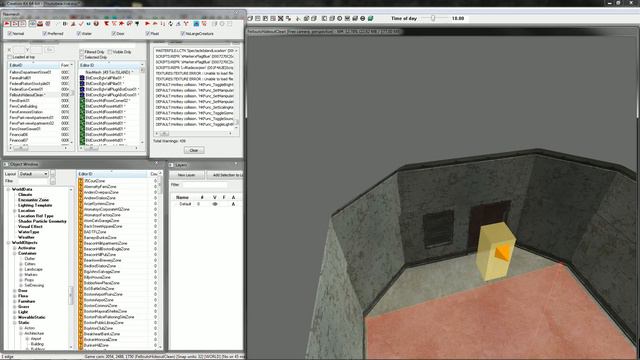Select Weather in the object tree
This screenshot has height=360, width=640.
pyautogui.click(x=26, y=237)
